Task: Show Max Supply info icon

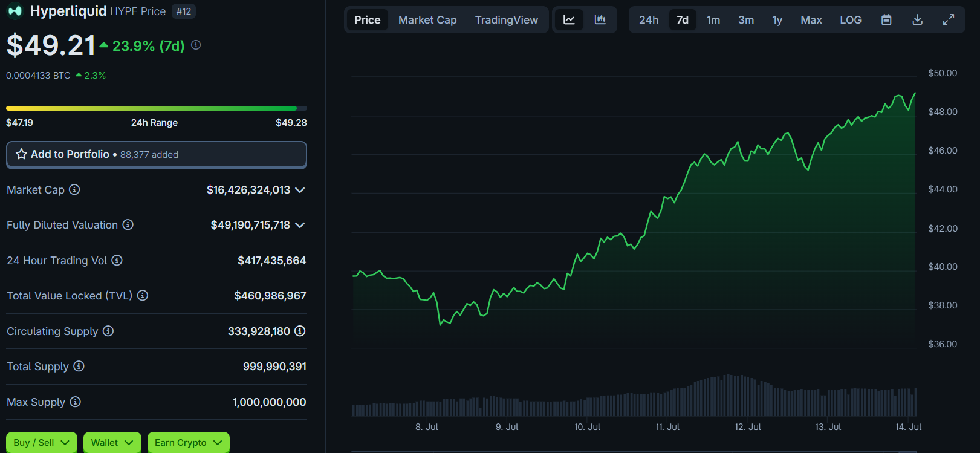Action: point(75,402)
